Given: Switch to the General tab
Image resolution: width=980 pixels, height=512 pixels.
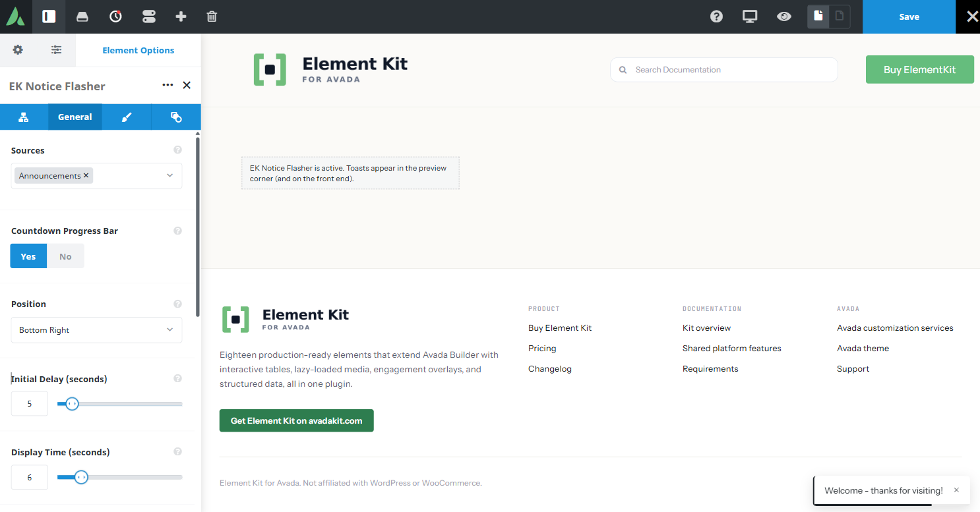Looking at the screenshot, I should tap(75, 117).
